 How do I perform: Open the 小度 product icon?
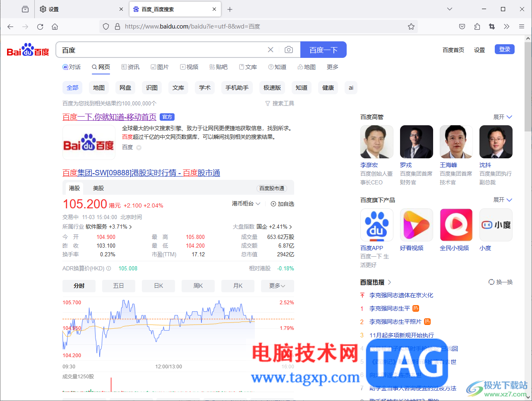coord(496,225)
